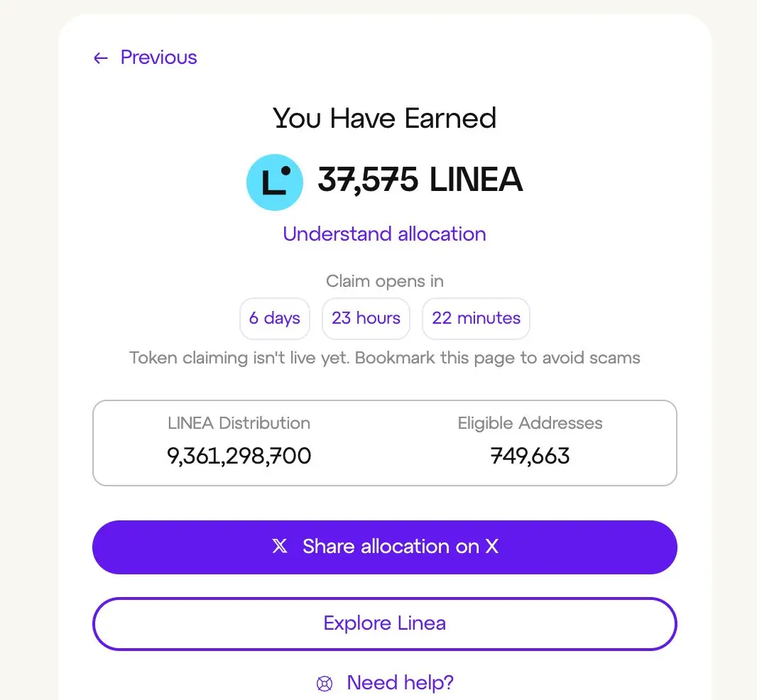
Task: Click the Eligible Addresses label
Action: point(530,423)
